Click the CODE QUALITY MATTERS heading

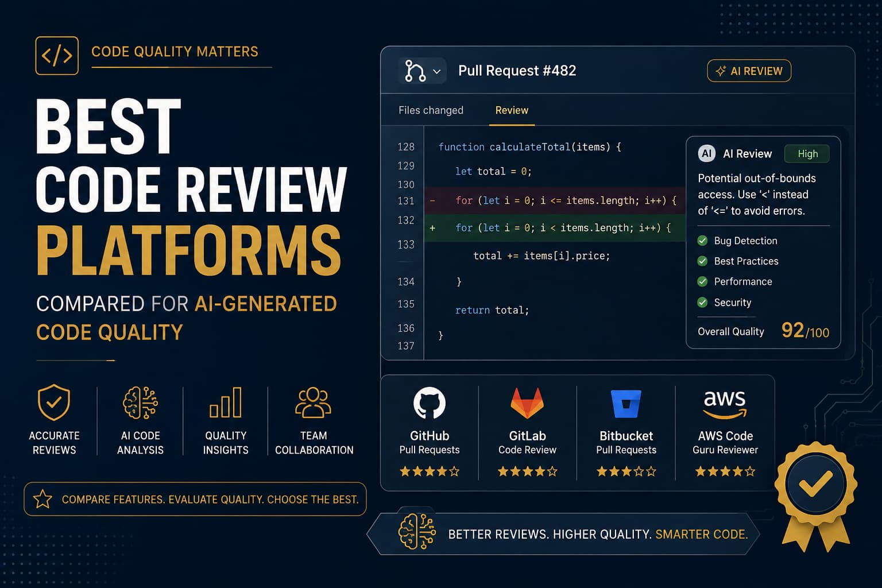(x=175, y=52)
